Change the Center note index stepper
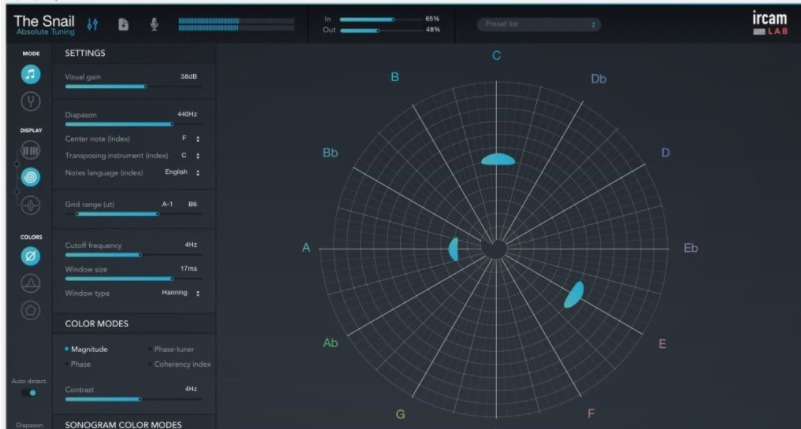 (198, 139)
